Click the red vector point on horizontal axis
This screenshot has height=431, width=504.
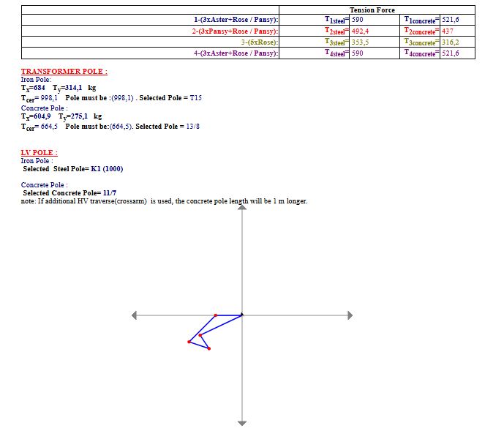tap(215, 315)
